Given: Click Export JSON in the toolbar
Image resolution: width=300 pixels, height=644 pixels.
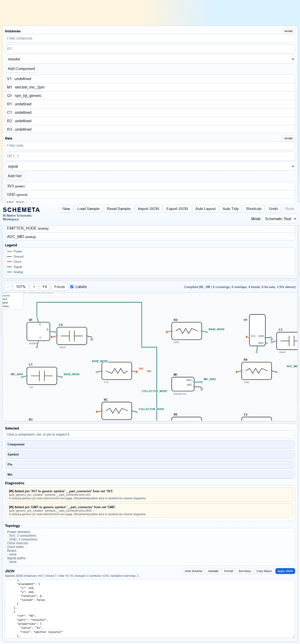Looking at the screenshot, I should click(177, 209).
